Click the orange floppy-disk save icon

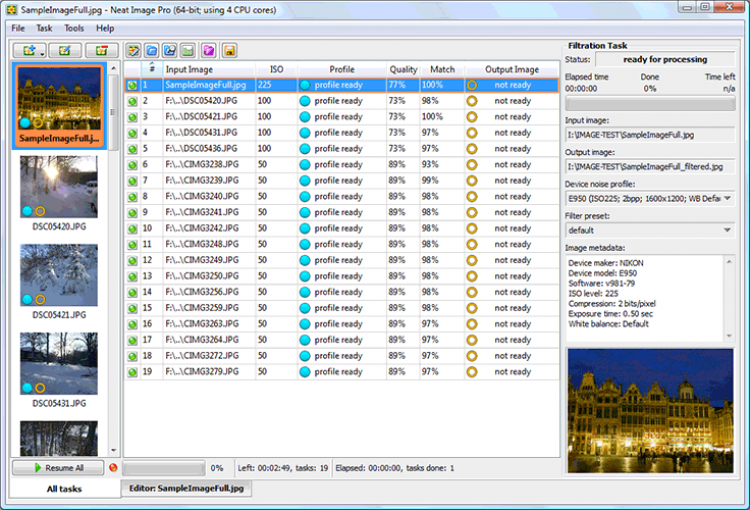230,50
